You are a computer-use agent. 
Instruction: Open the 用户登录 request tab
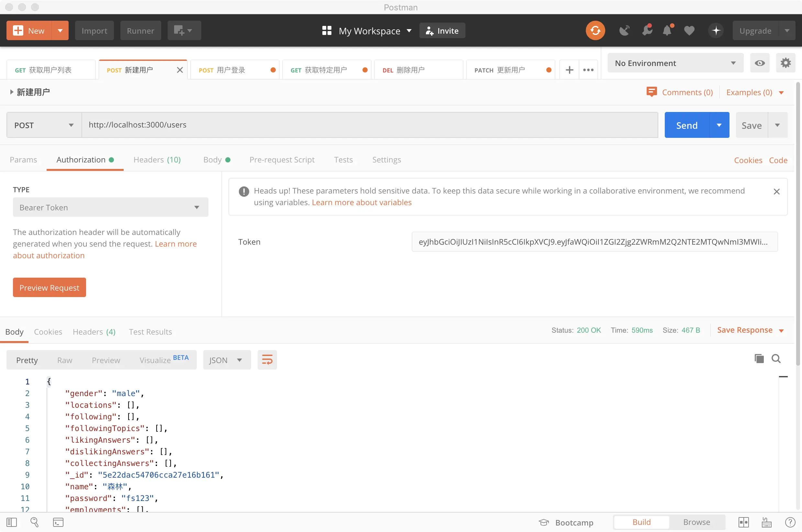point(231,70)
